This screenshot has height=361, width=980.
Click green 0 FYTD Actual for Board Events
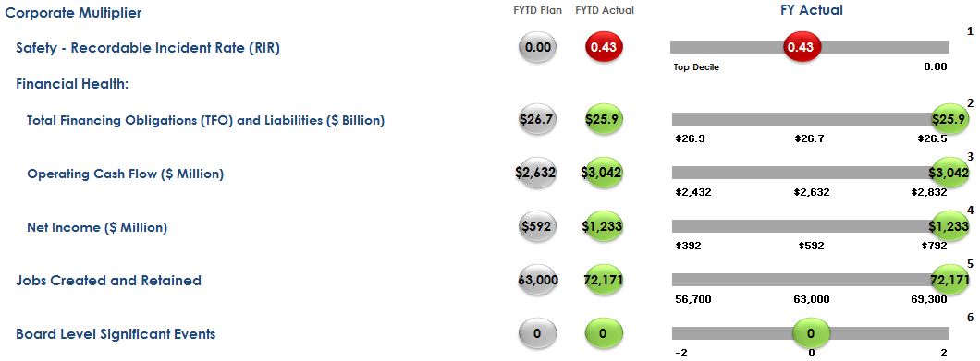[x=605, y=333]
